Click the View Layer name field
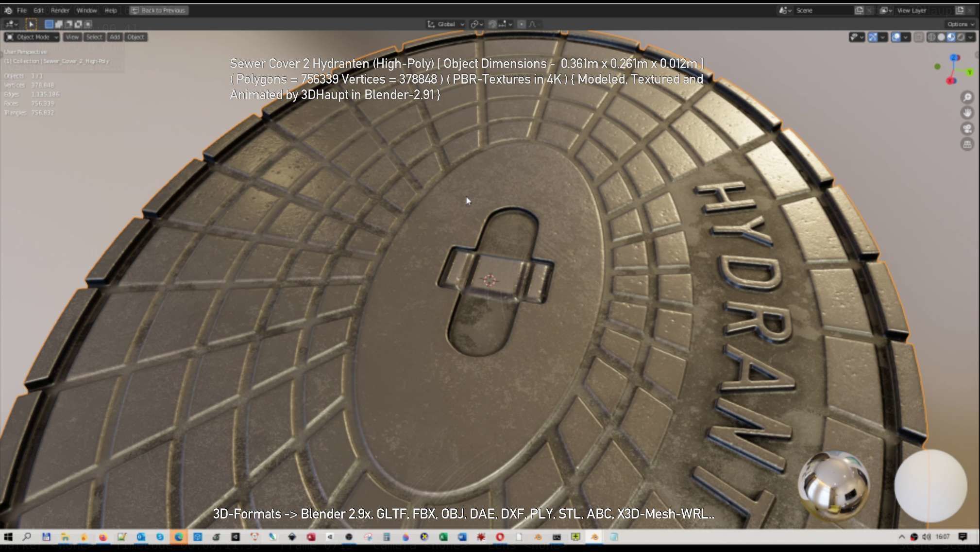The width and height of the screenshot is (980, 552). coord(924,10)
